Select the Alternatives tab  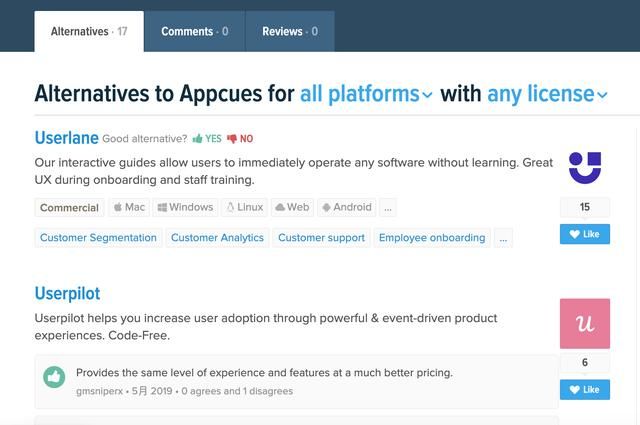pyautogui.click(x=89, y=31)
